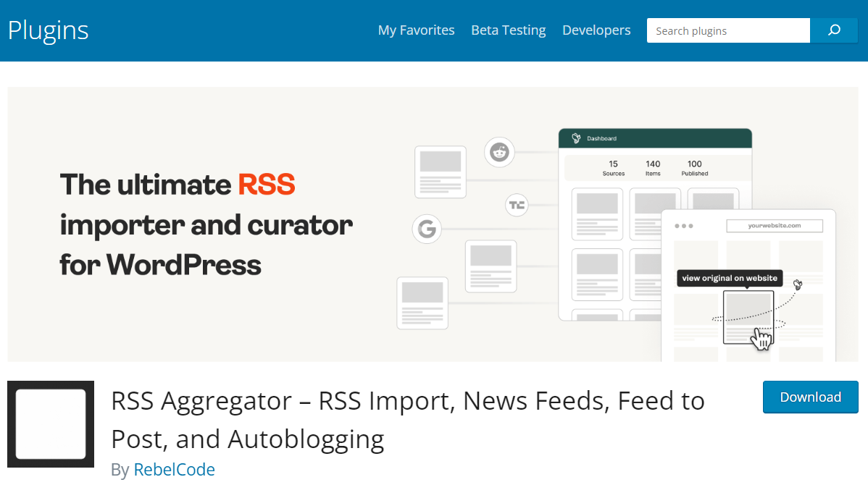Open the Beta Testing page
This screenshot has height=498, width=868.
click(x=508, y=30)
